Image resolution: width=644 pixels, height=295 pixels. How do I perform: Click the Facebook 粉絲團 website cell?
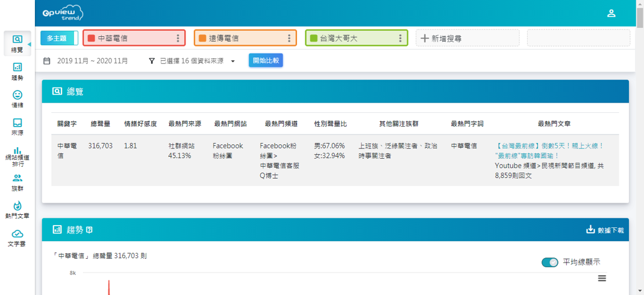(228, 151)
